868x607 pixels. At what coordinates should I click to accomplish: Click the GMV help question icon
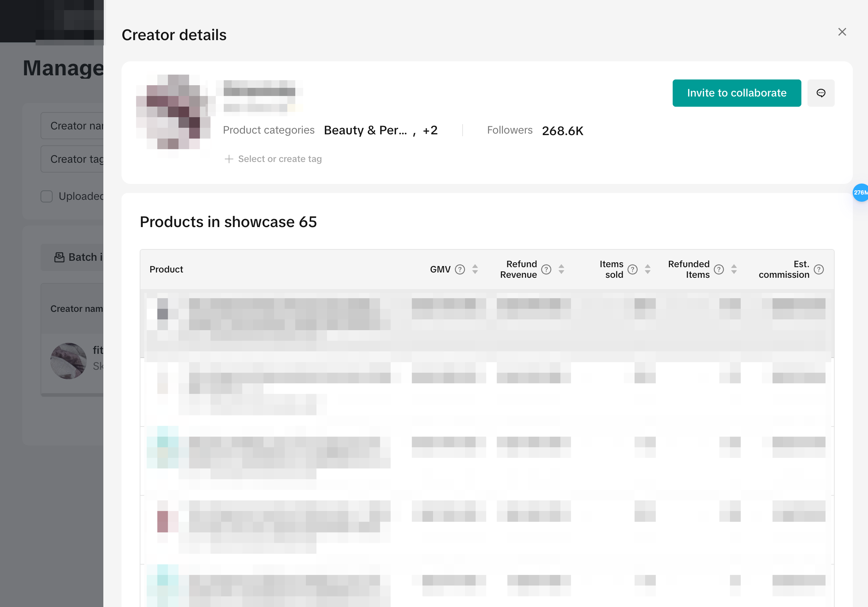[x=460, y=269]
